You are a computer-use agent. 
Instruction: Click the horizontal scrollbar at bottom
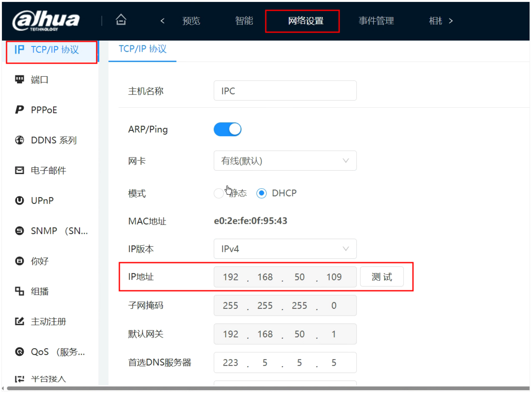click(x=266, y=388)
